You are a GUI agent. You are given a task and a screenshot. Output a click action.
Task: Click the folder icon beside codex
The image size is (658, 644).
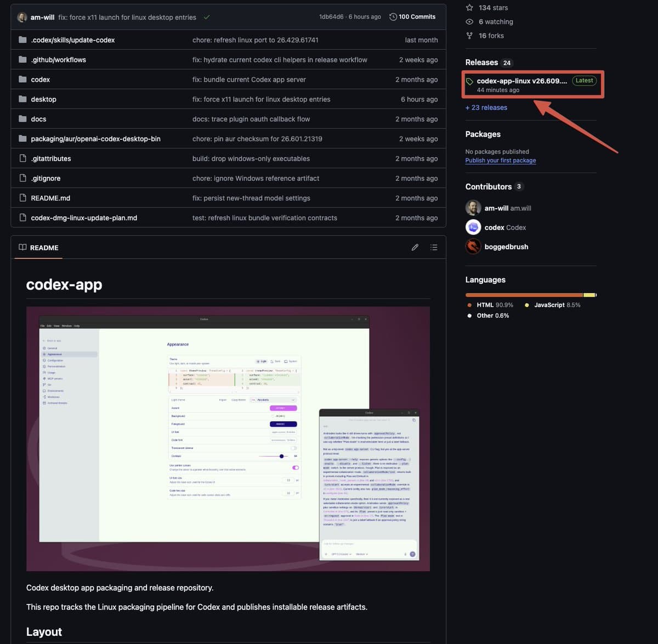pos(22,79)
